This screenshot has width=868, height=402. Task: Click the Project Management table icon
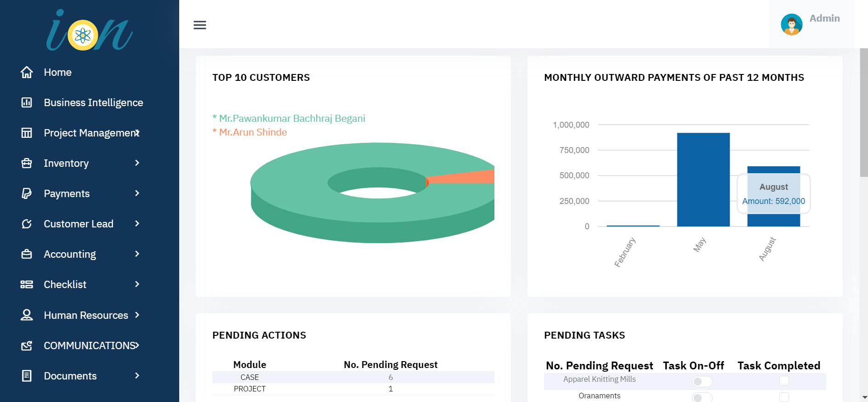(27, 133)
